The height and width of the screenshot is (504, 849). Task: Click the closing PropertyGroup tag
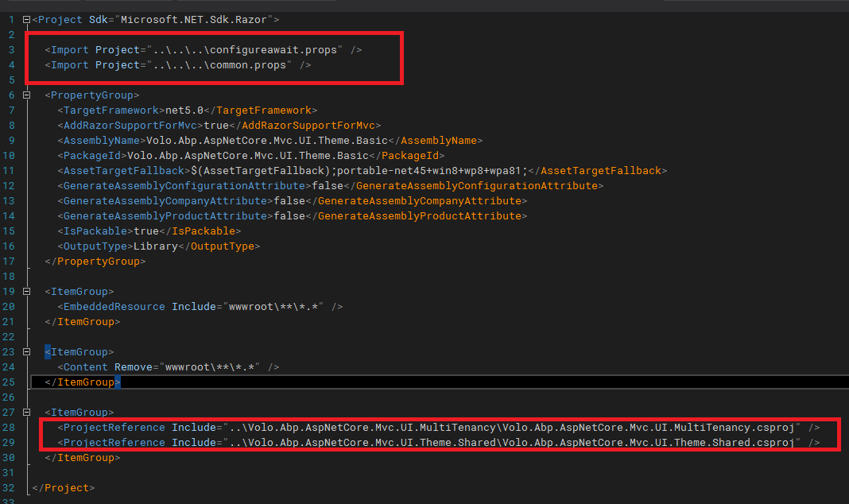pyautogui.click(x=95, y=262)
